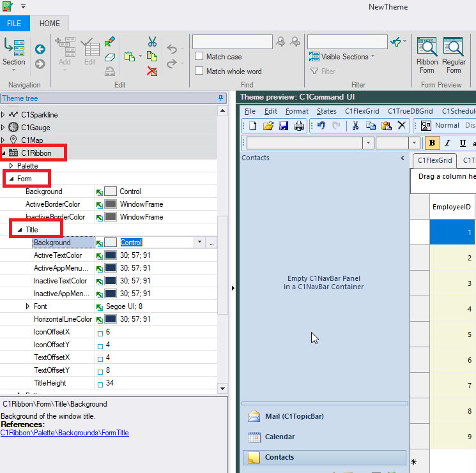Toggle the TextOffsetX state marker square
This screenshot has height=473, width=476.
click(100, 359)
